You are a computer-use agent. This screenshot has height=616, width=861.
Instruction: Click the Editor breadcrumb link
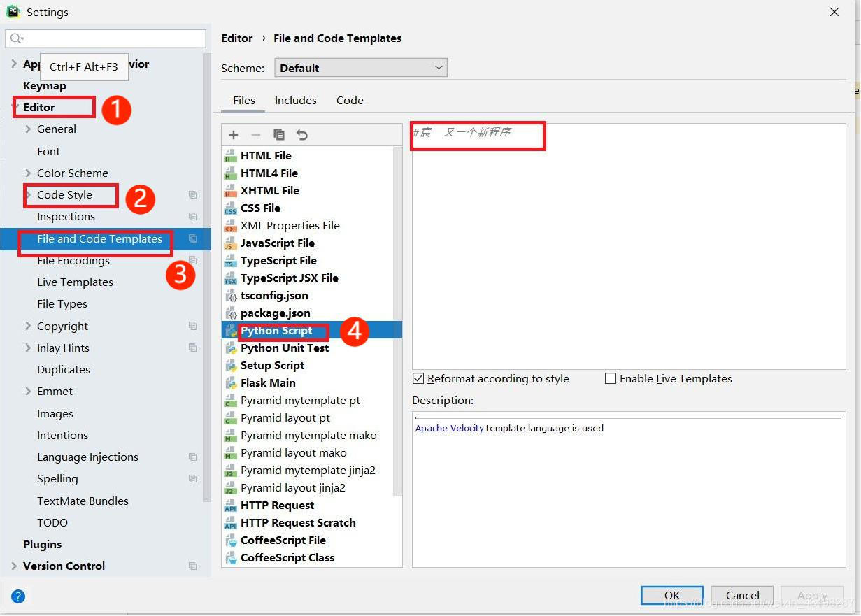236,38
